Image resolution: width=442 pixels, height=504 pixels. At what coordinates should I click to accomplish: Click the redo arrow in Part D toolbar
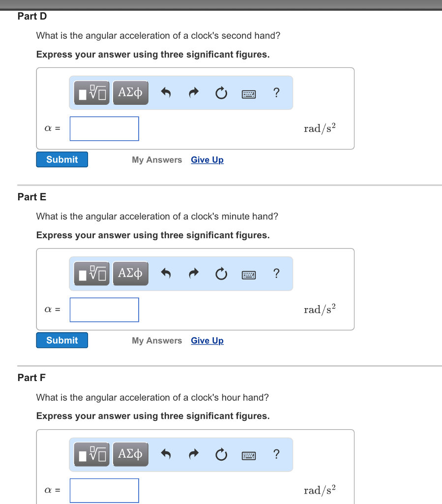point(193,93)
